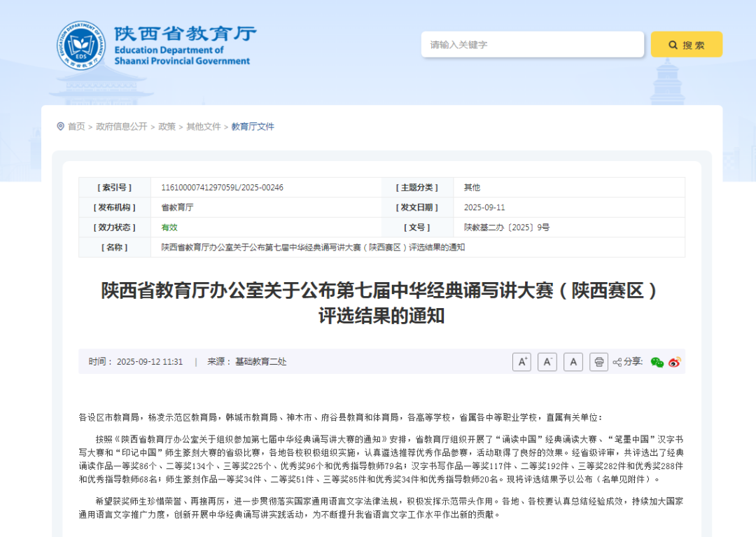Increase article font size with A+ icon
The width and height of the screenshot is (756, 537).
pos(522,362)
